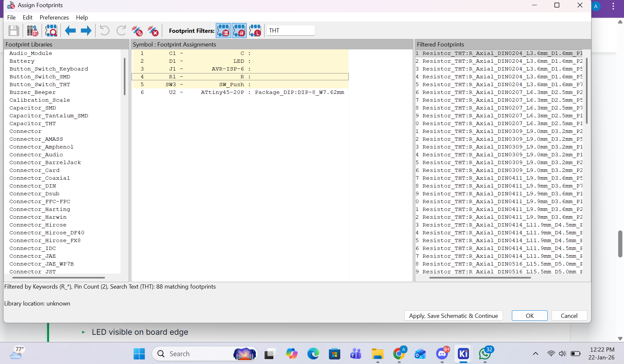
Task: Click the Undo icon in the toolbar
Action: pos(105,31)
